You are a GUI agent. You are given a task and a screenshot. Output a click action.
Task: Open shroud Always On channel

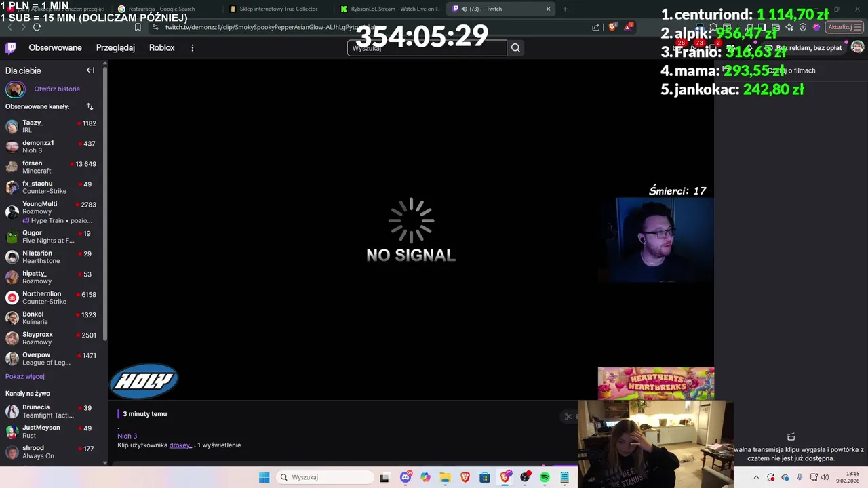[52, 452]
